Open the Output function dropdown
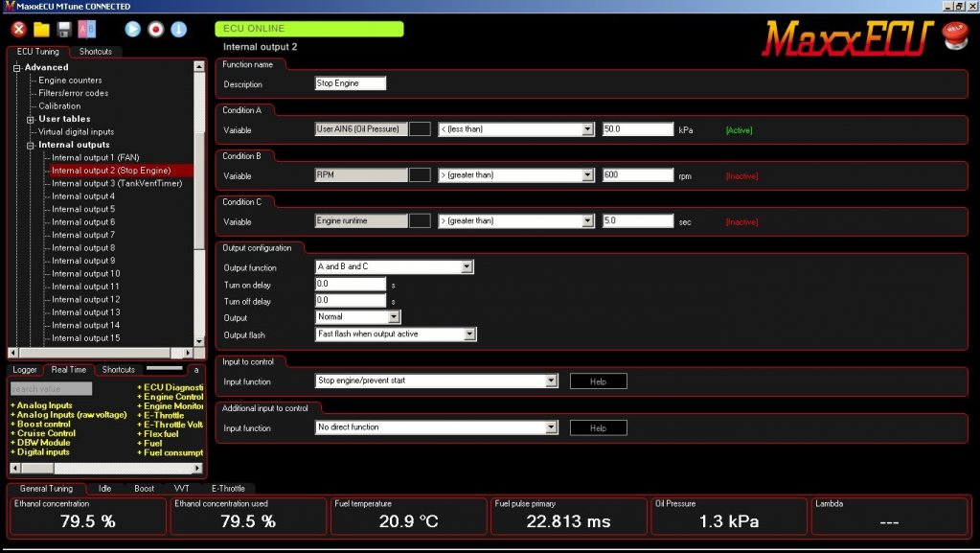 [467, 267]
